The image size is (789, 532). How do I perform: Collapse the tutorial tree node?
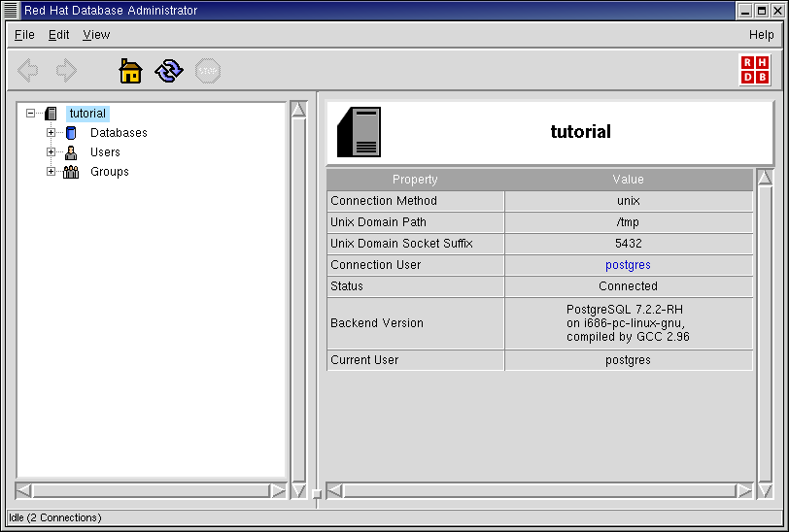coord(31,114)
